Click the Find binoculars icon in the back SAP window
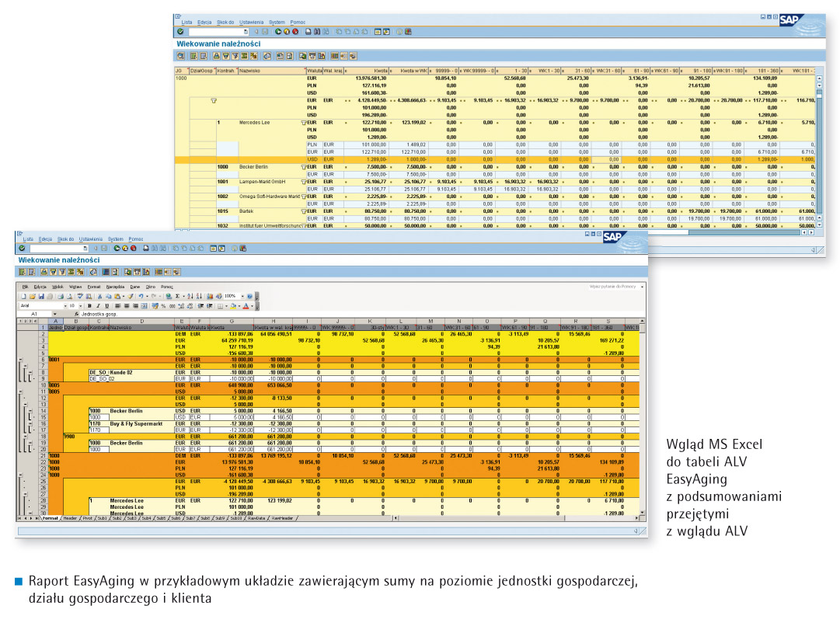Screen dimensions: 840x623 click(x=316, y=32)
